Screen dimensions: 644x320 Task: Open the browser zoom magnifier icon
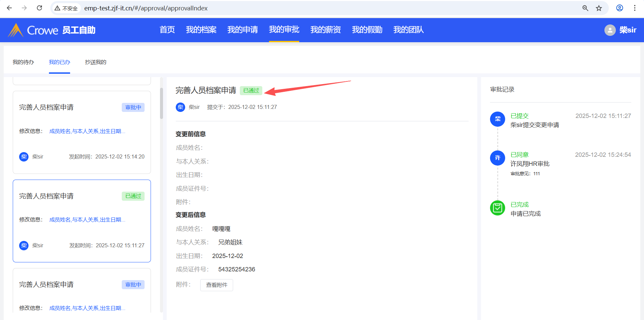point(585,8)
